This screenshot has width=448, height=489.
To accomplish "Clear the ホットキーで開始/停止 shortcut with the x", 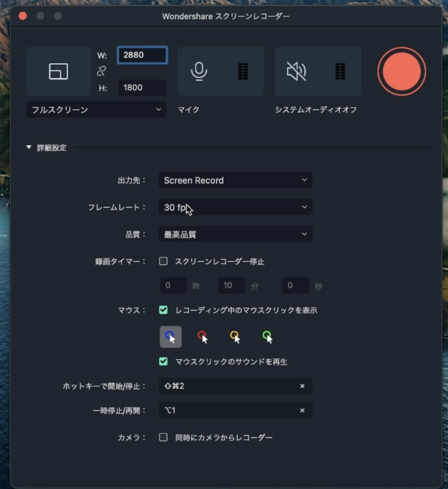I will coord(302,386).
